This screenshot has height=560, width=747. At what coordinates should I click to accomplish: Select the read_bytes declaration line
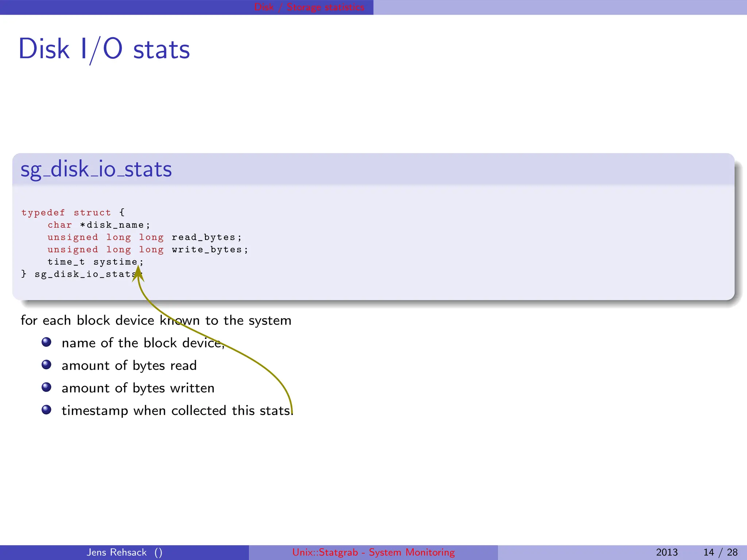tap(144, 237)
